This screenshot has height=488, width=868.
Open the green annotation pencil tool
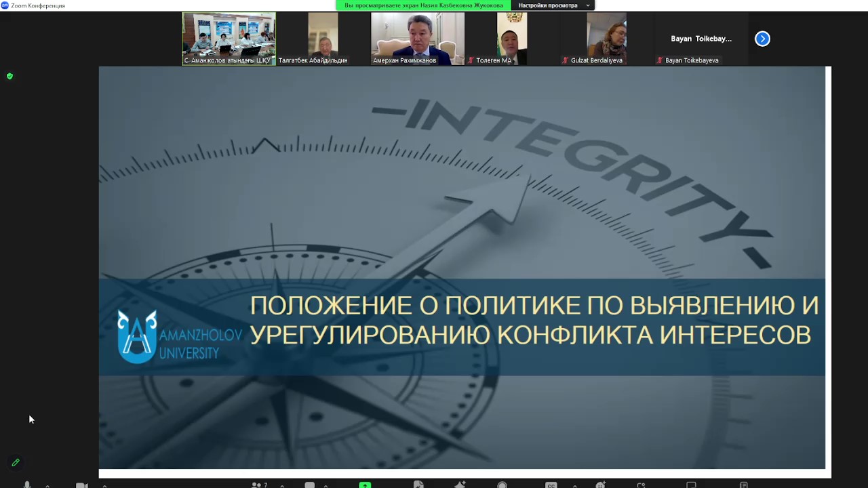point(16,463)
